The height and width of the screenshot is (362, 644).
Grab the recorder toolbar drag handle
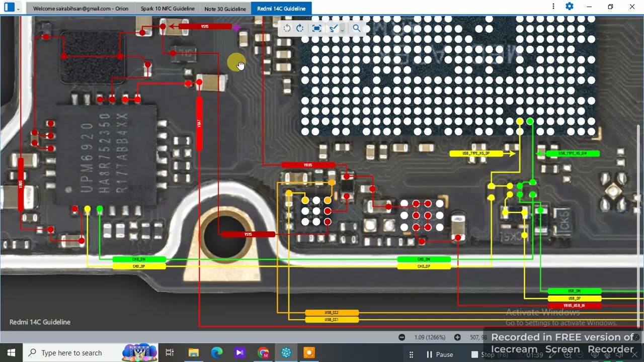tap(412, 354)
